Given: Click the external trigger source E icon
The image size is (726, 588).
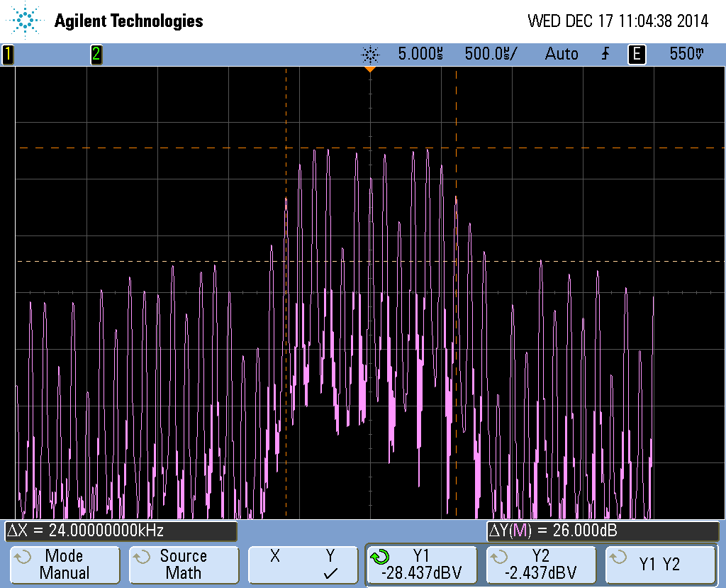Looking at the screenshot, I should click(637, 54).
